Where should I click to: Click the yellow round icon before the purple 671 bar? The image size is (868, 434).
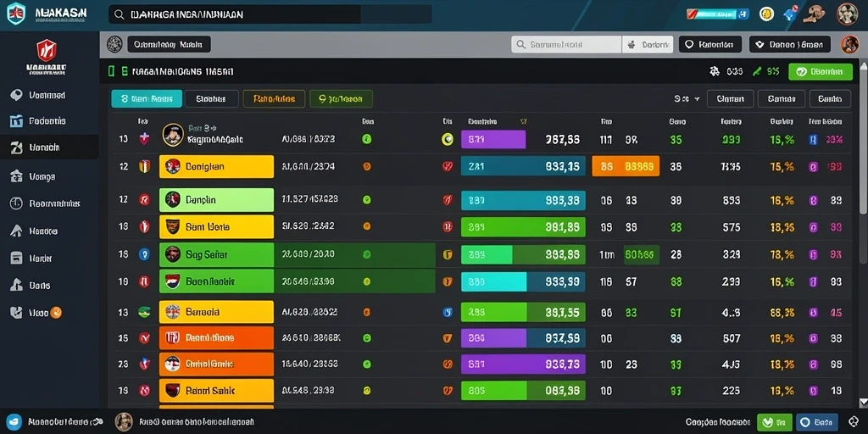(x=448, y=140)
